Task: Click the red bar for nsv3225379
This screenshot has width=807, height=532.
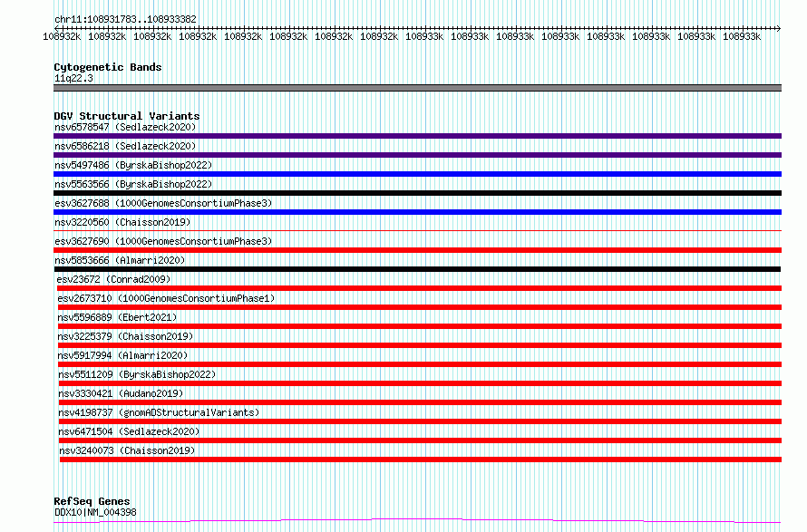Action: (420, 345)
